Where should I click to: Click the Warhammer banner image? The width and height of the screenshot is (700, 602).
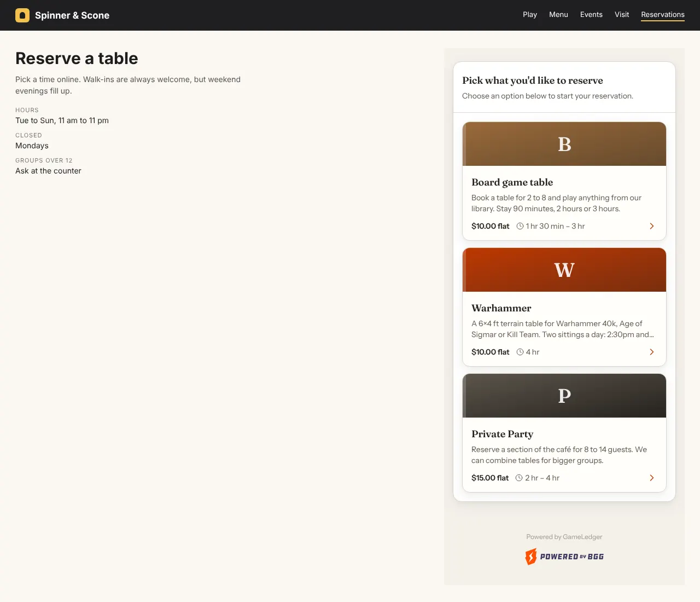click(x=564, y=270)
